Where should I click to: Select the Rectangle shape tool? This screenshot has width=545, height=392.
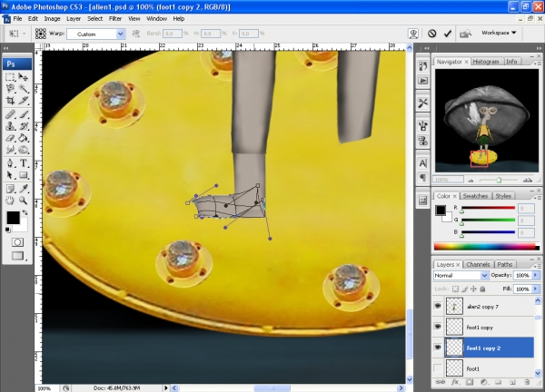click(24, 175)
